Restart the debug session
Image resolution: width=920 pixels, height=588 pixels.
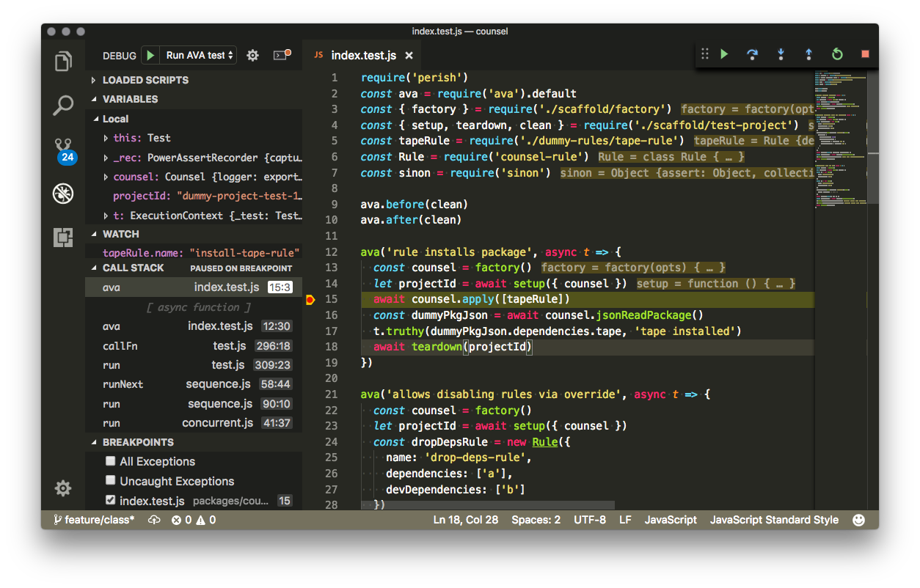tap(837, 54)
